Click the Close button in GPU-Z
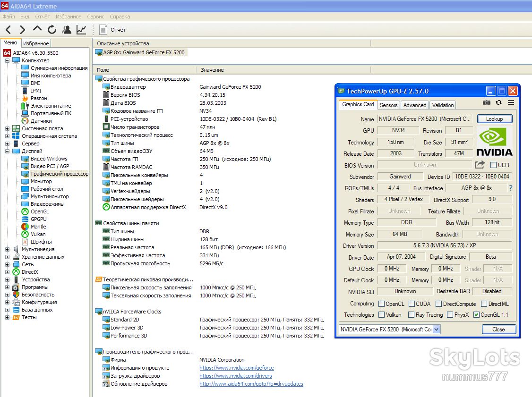 (498, 329)
